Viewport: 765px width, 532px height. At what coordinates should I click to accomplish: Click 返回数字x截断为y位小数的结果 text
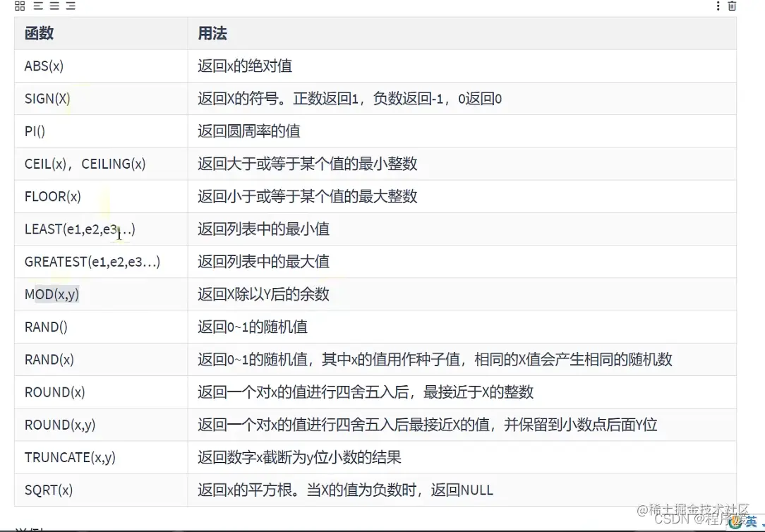pos(299,458)
